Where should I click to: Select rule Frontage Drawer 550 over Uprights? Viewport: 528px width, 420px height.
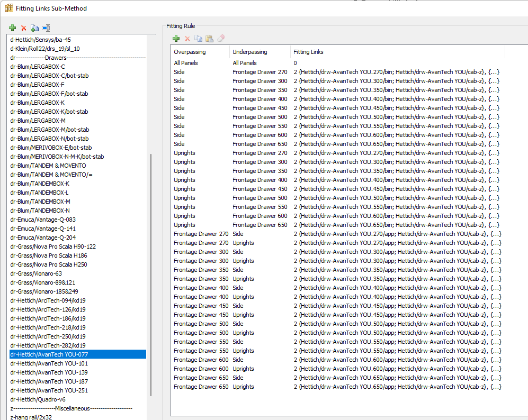click(x=338, y=351)
